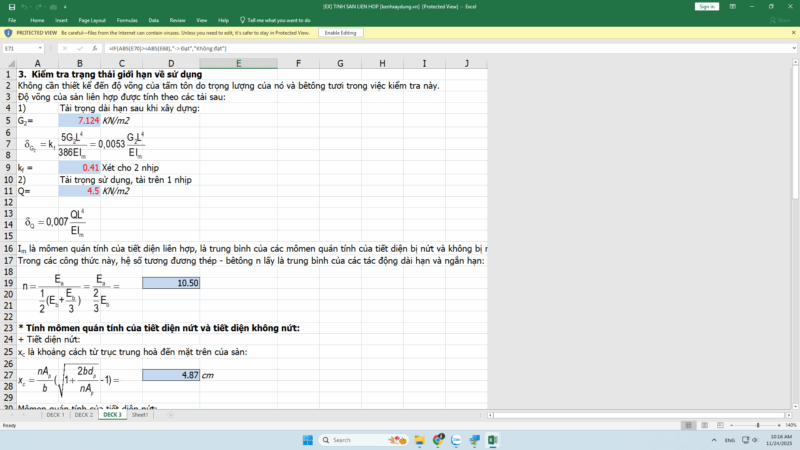The height and width of the screenshot is (450, 800).
Task: Open File Explorer from the taskbar
Action: tap(421, 440)
